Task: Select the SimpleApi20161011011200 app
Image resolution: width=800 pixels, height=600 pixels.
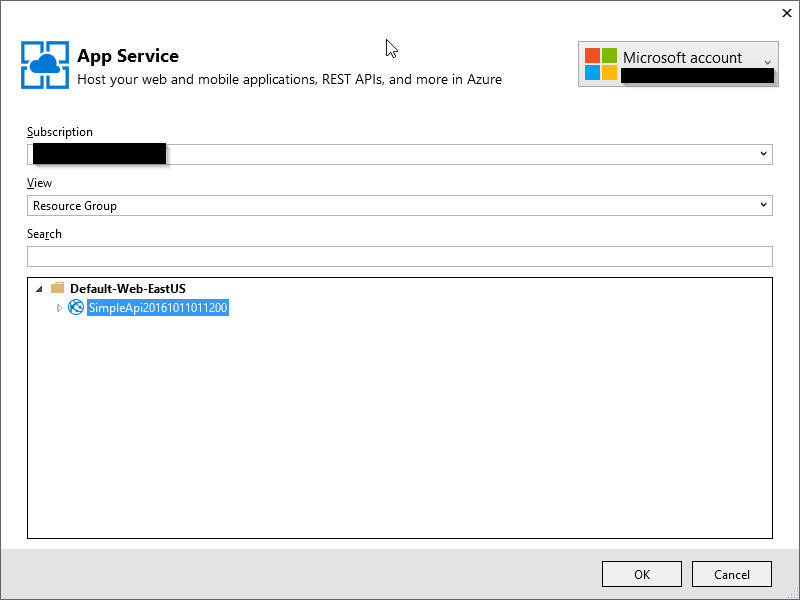Action: [x=158, y=308]
